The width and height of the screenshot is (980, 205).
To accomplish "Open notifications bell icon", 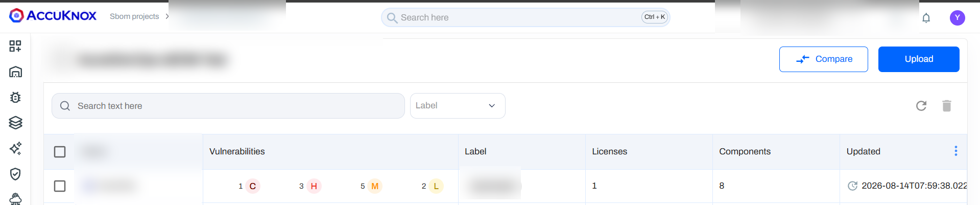I will click(926, 18).
